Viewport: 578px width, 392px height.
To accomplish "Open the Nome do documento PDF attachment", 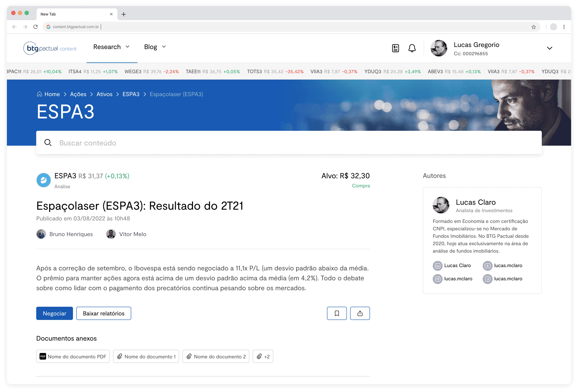I will pos(73,356).
